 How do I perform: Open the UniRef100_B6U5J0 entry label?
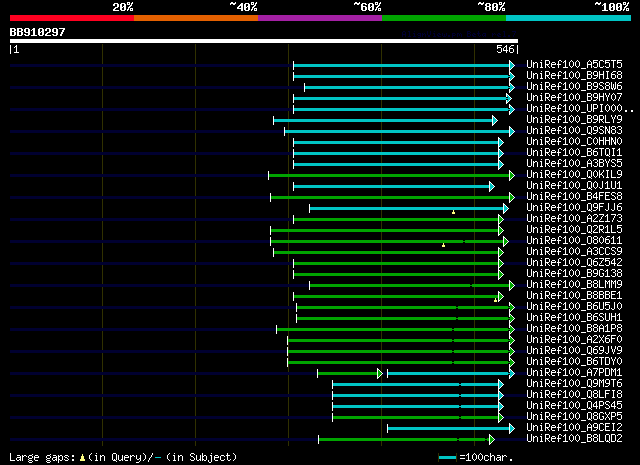point(574,307)
